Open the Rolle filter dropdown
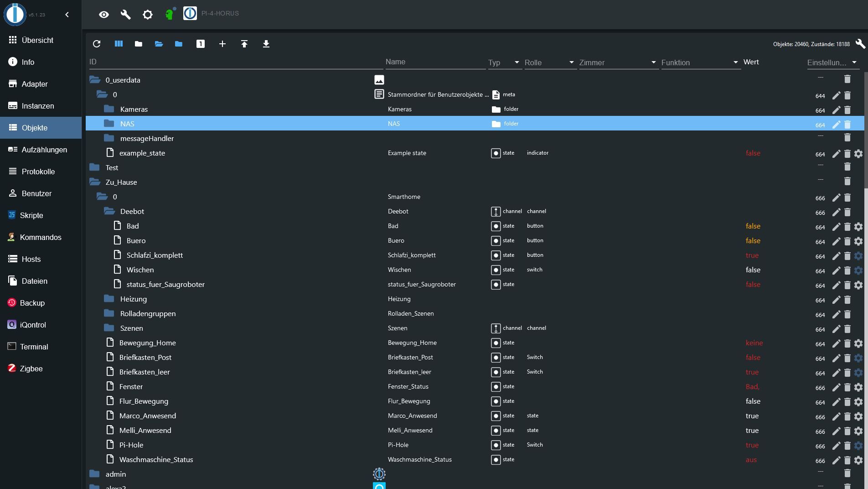Image resolution: width=868 pixels, height=489 pixels. point(550,62)
